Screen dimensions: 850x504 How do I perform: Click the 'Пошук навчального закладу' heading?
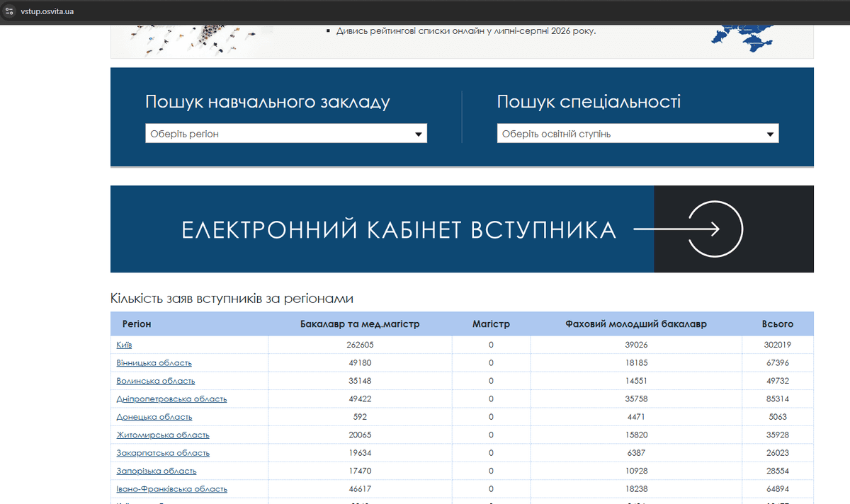tap(268, 102)
